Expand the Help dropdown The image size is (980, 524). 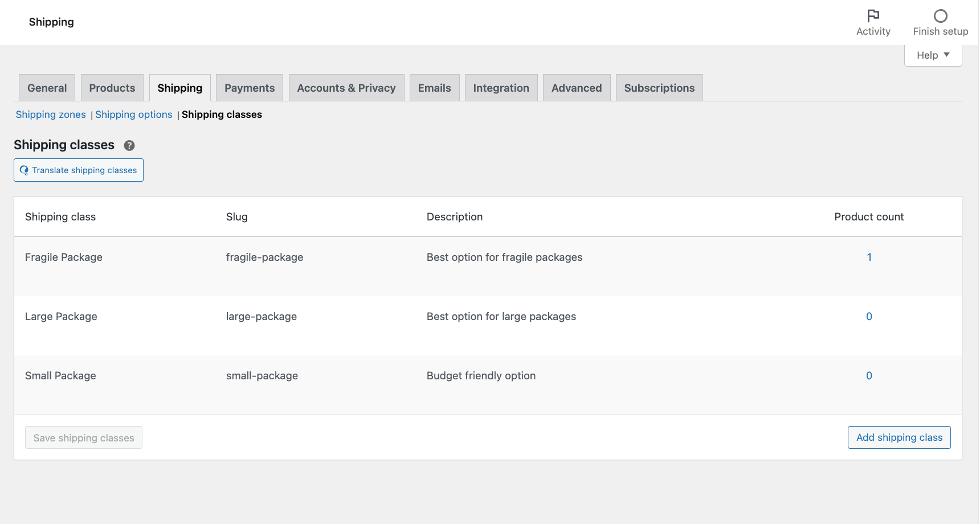[x=933, y=55]
